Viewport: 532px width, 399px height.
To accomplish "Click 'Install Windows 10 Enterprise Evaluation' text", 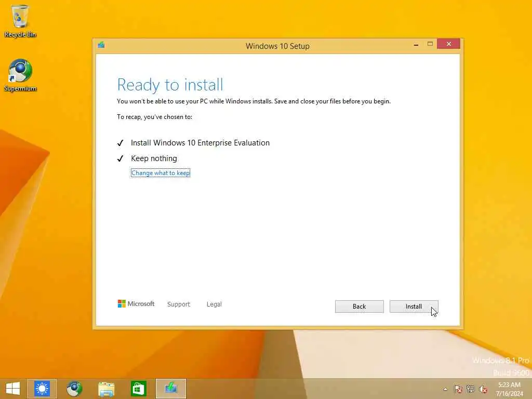I will pyautogui.click(x=200, y=143).
